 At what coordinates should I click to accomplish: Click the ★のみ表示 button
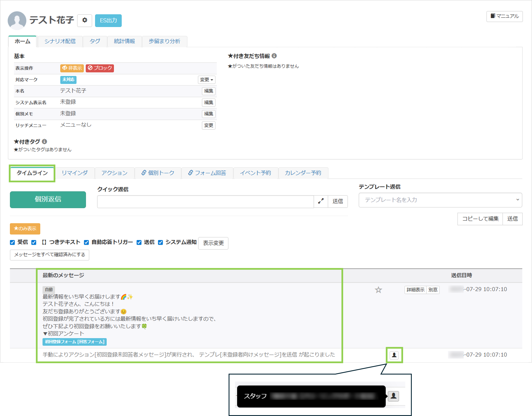tap(25, 229)
